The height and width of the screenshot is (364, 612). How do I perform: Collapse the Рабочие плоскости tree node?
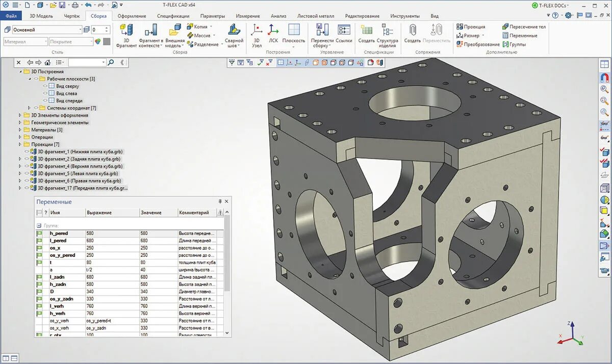click(x=30, y=79)
